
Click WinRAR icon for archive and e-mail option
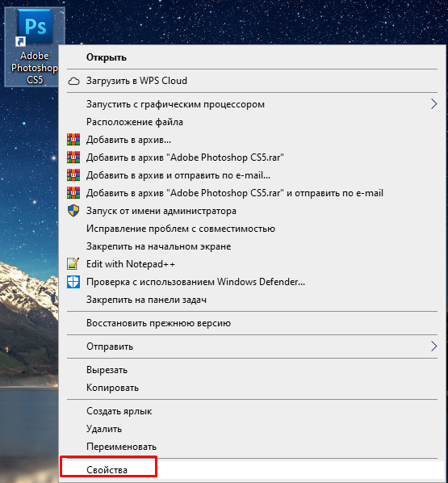tap(73, 175)
